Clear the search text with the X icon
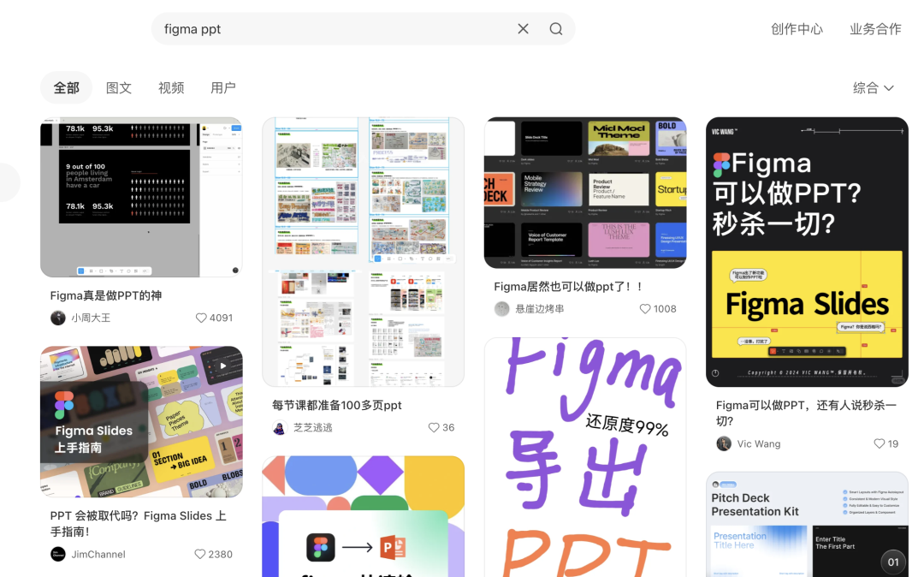This screenshot has height=577, width=924. pyautogui.click(x=523, y=29)
